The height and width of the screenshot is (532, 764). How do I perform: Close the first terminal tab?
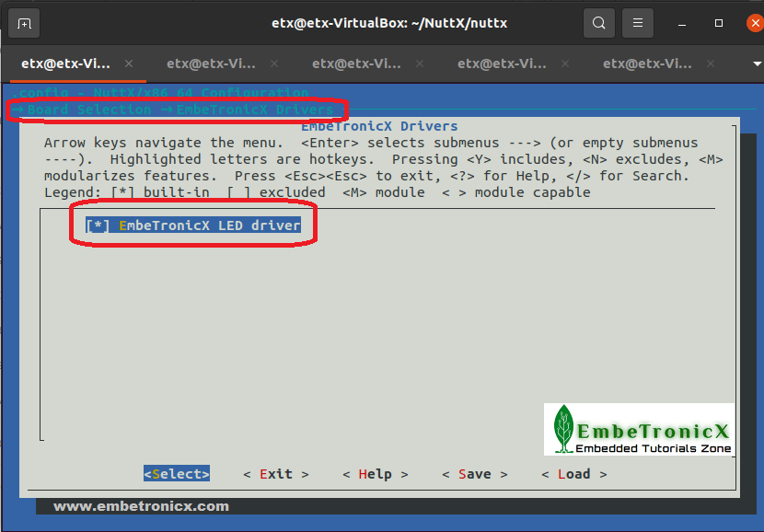[x=129, y=64]
